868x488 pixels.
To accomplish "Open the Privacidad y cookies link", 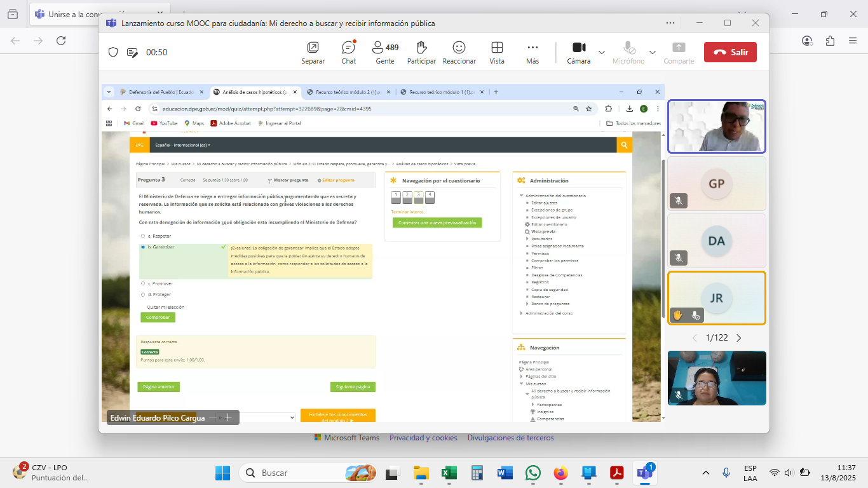I will click(x=423, y=438).
